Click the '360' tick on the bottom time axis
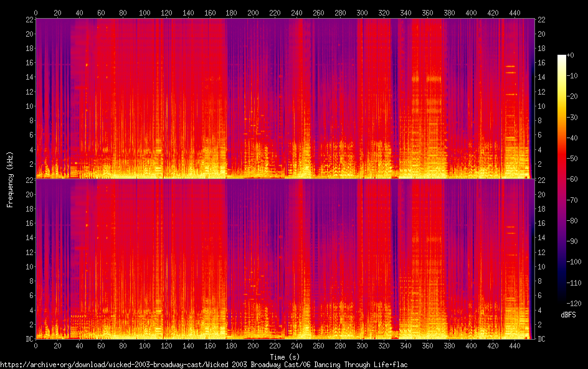588x369 pixels. 427,346
